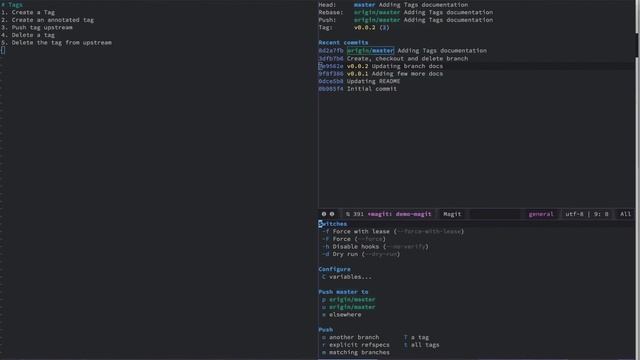Select push 'a tag' option
The image size is (640, 360).
click(416, 337)
